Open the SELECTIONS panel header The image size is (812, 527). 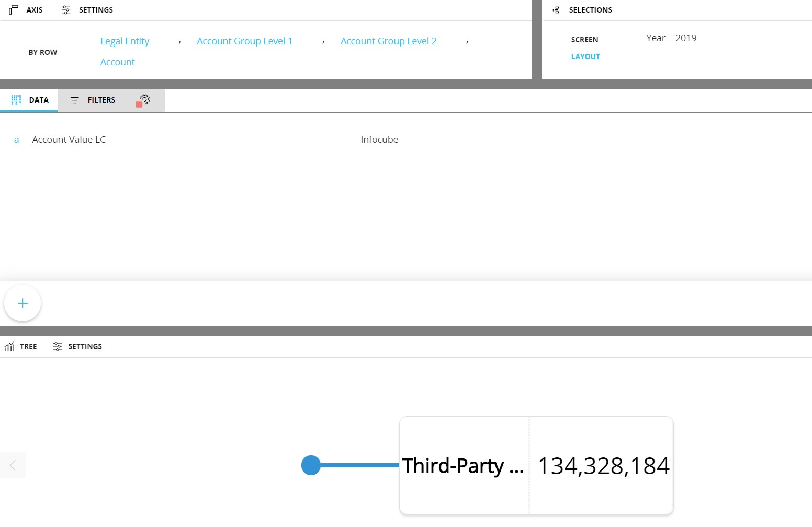click(x=590, y=10)
